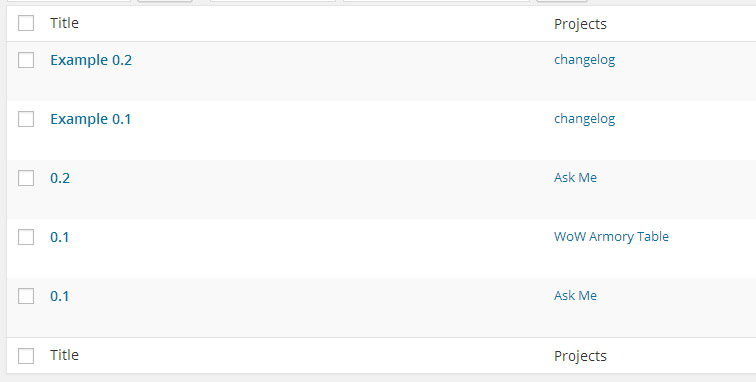The height and width of the screenshot is (382, 756).
Task: Mark the checkbox in the 0.2 row
Action: [x=26, y=178]
